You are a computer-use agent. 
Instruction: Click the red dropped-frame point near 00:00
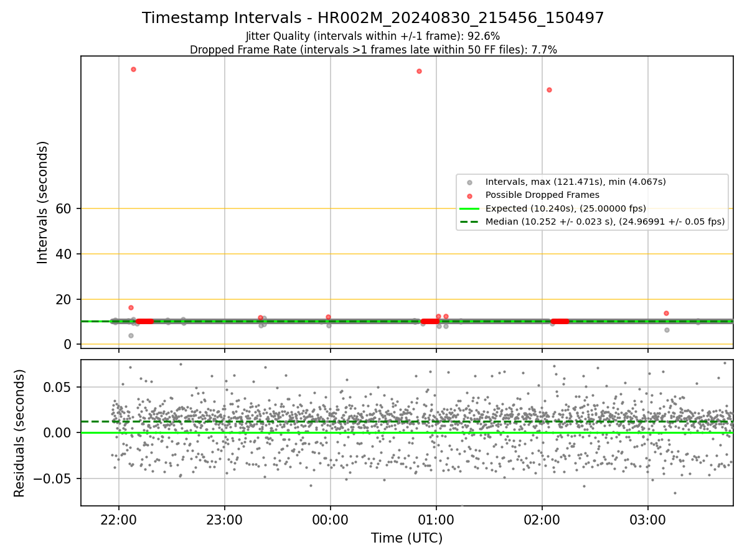(328, 317)
